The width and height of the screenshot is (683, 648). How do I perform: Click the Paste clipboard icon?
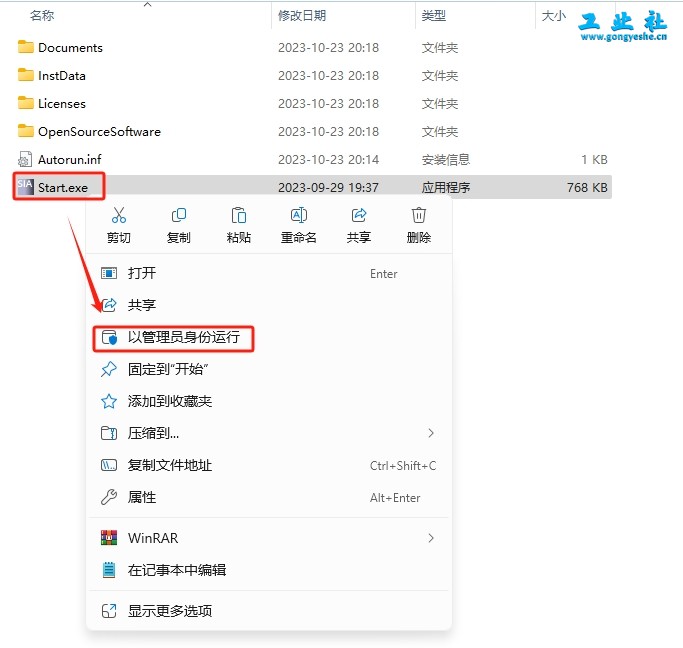pyautogui.click(x=239, y=215)
